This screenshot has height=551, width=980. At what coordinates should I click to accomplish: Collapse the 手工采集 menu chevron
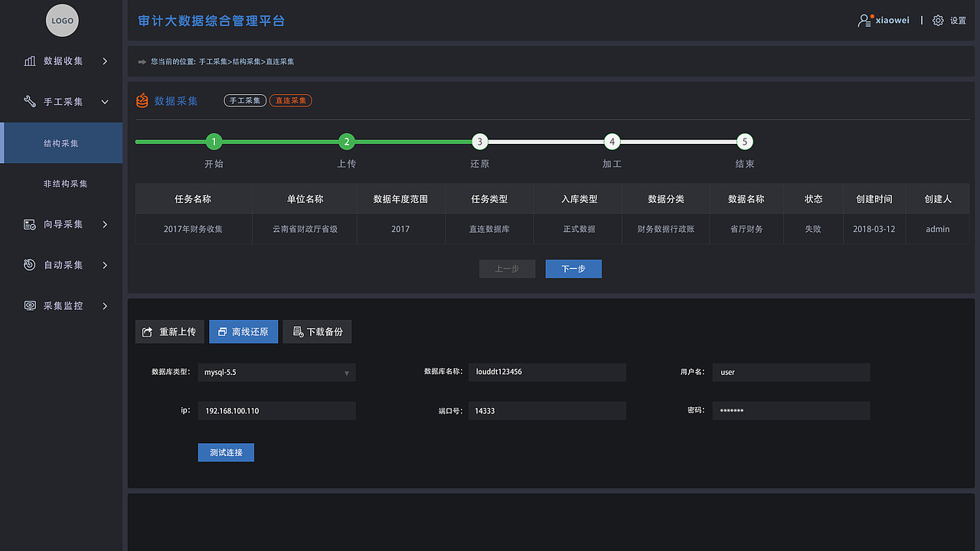105,102
